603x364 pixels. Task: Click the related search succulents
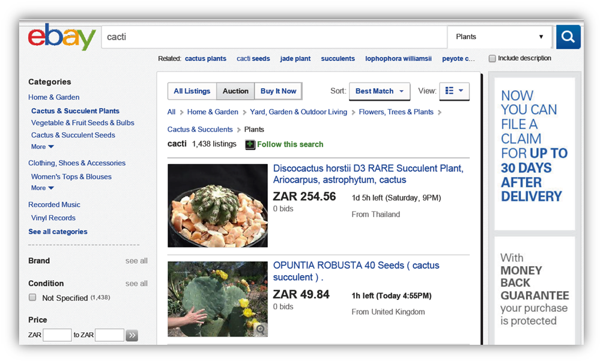point(338,58)
